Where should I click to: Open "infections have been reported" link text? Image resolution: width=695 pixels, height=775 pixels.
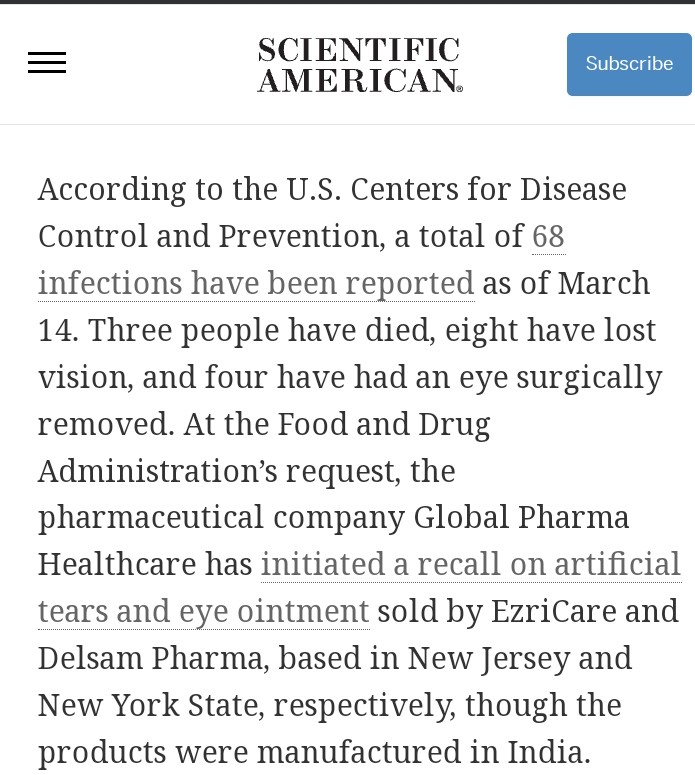click(256, 283)
